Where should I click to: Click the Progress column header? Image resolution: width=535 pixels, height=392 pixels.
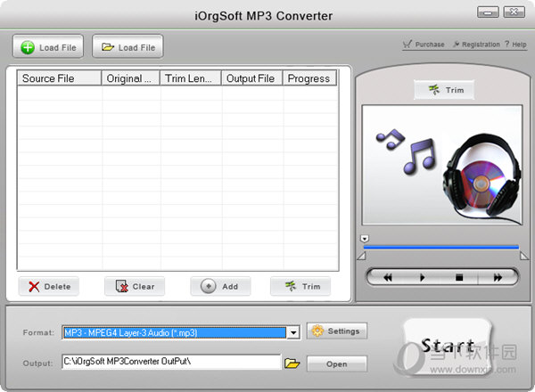pos(309,78)
